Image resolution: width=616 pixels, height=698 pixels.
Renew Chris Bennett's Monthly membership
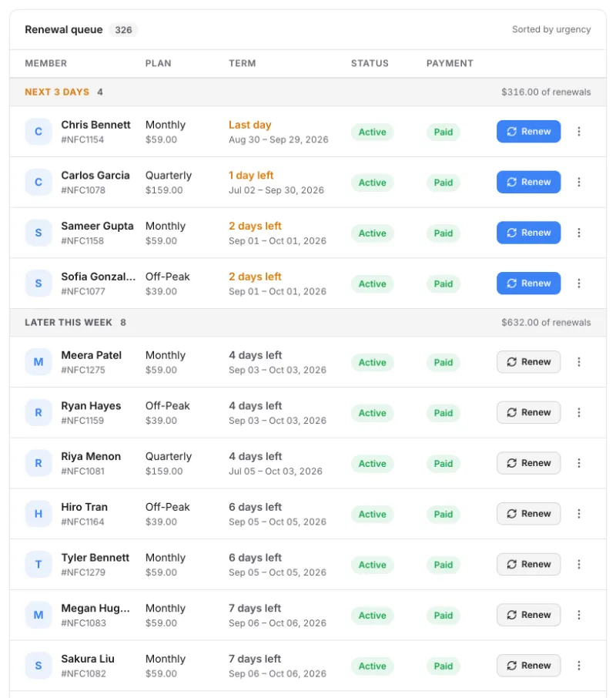[528, 131]
